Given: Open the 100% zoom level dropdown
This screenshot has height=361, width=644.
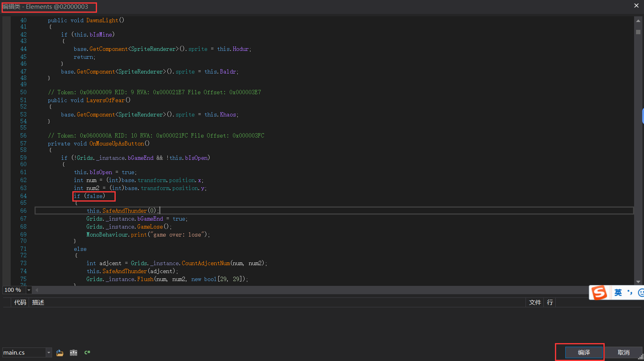Looking at the screenshot, I should click(28, 290).
